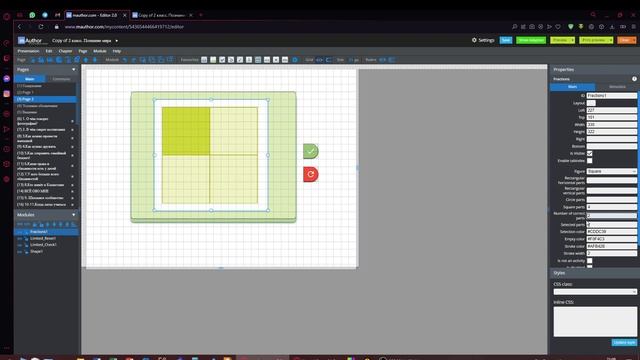Click the redo icon in Module toolbar

(134, 60)
